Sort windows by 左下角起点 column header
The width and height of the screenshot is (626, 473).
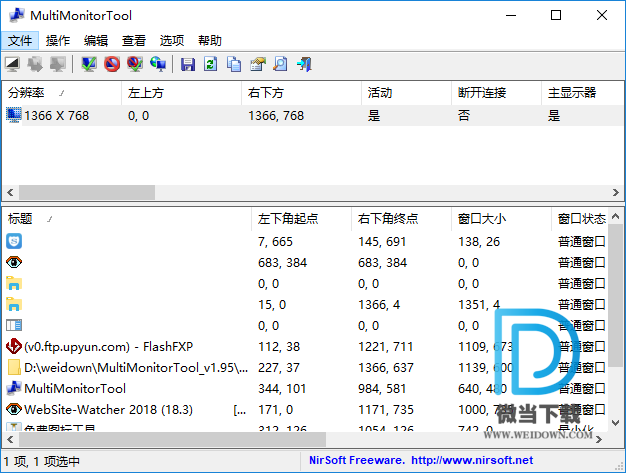point(301,219)
